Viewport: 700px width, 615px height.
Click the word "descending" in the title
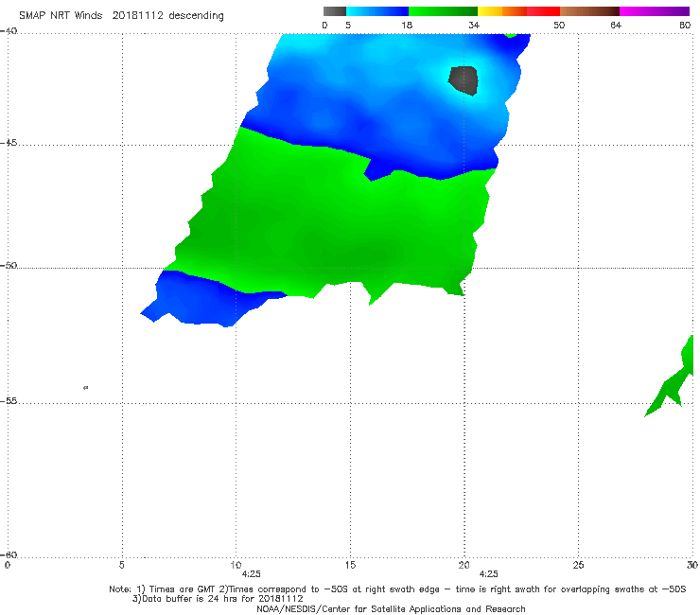point(196,16)
